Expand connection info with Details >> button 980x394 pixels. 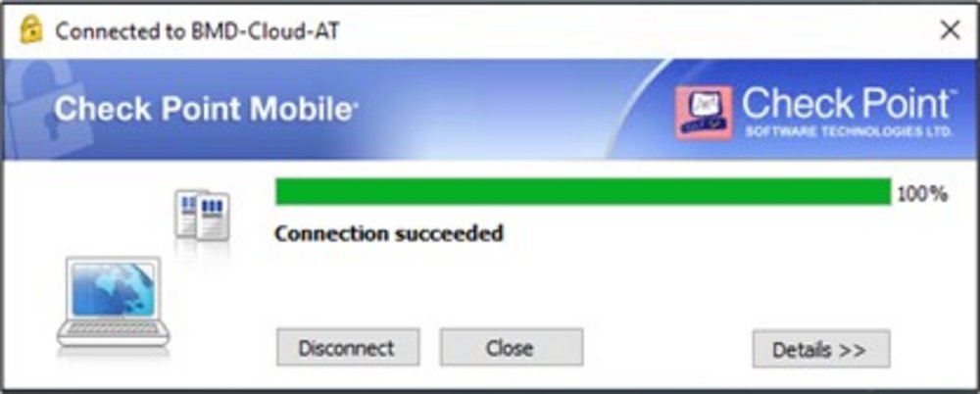(x=821, y=349)
